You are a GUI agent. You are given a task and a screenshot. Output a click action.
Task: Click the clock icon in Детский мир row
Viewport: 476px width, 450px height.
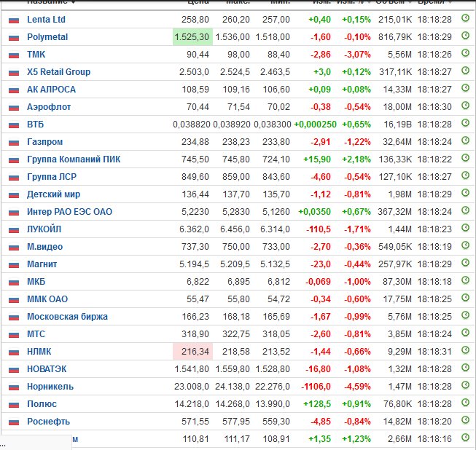[465, 193]
